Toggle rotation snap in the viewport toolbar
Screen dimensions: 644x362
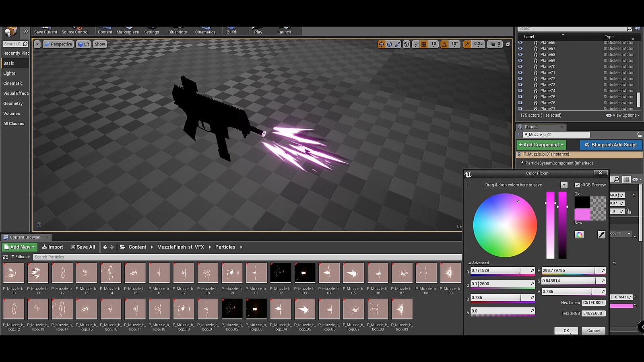point(444,44)
